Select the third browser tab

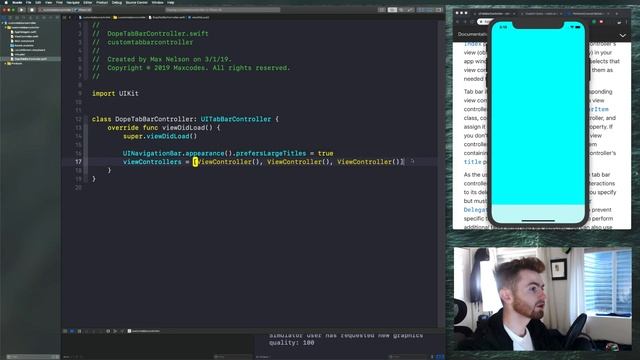(x=587, y=13)
